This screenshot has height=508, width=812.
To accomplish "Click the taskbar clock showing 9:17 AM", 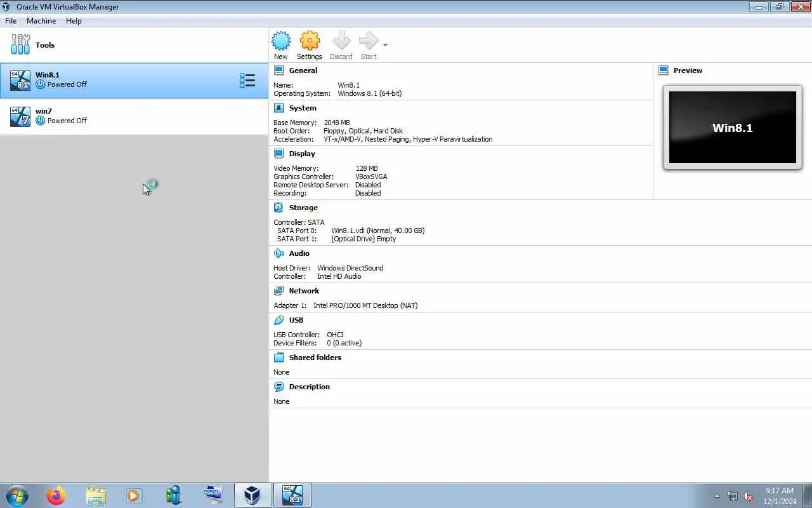I will click(780, 496).
